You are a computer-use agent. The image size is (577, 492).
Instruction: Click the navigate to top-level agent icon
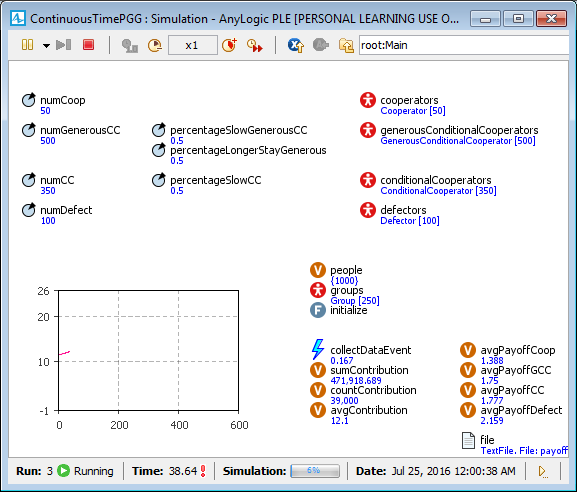[346, 45]
